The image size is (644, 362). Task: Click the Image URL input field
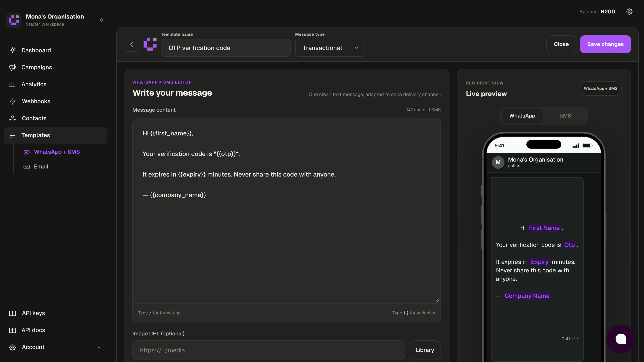[269, 350]
